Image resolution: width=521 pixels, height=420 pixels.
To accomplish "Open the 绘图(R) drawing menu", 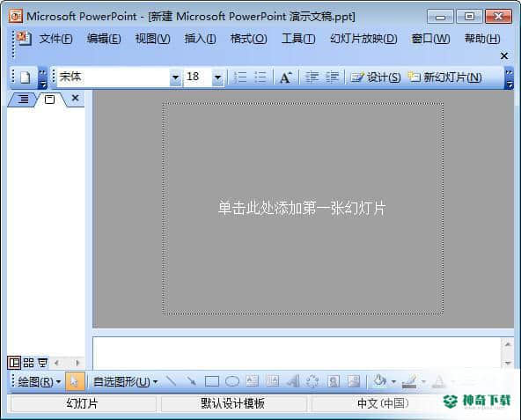I will click(x=39, y=382).
